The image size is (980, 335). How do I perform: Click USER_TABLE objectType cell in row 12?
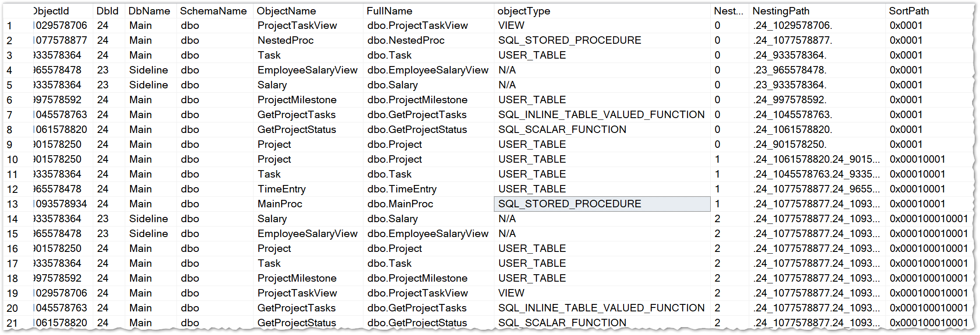click(602, 189)
